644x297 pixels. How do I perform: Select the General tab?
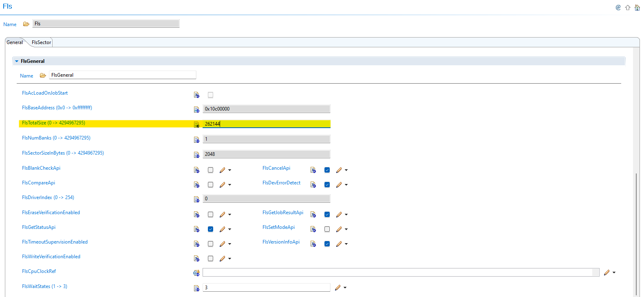pyautogui.click(x=15, y=42)
